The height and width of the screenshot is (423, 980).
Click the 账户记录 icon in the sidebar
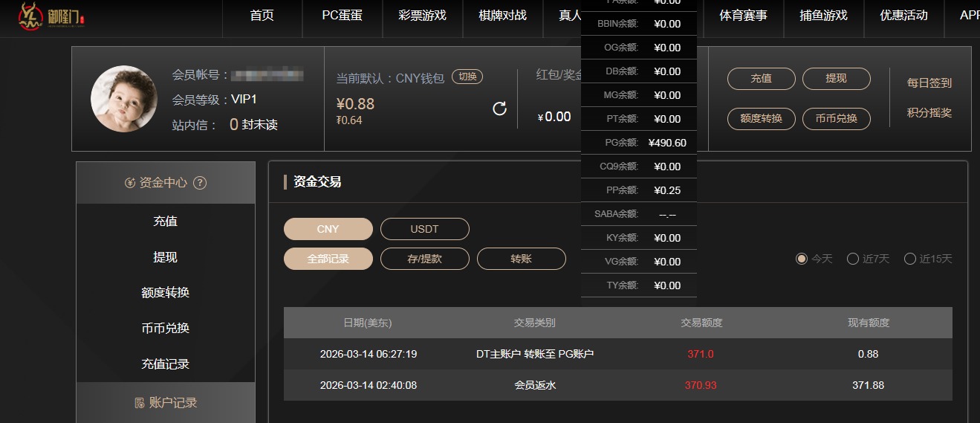pyautogui.click(x=140, y=403)
